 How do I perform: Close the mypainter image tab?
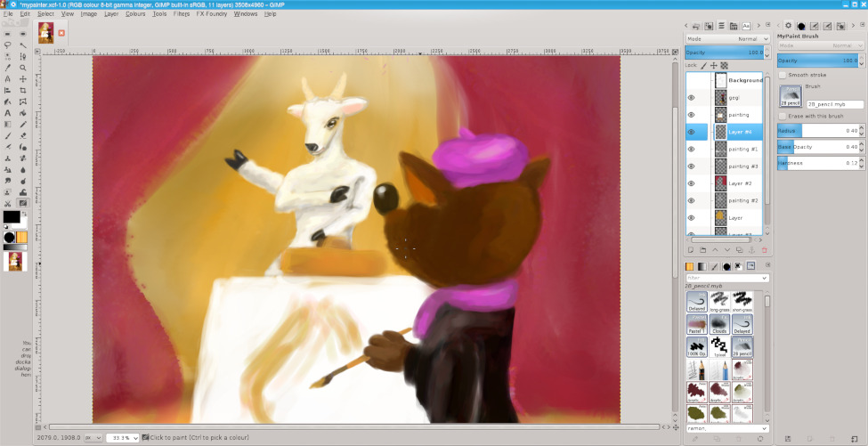[x=61, y=33]
